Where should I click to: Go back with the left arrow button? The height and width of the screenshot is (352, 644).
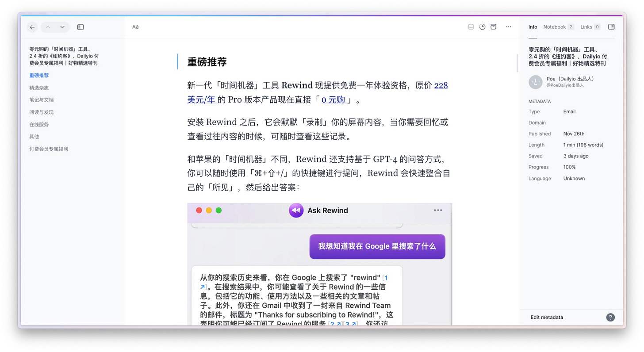pos(32,27)
